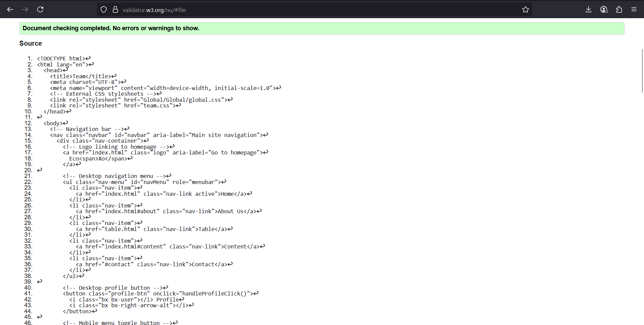This screenshot has width=644, height=325.
Task: Open the downloads panel
Action: 588,9
